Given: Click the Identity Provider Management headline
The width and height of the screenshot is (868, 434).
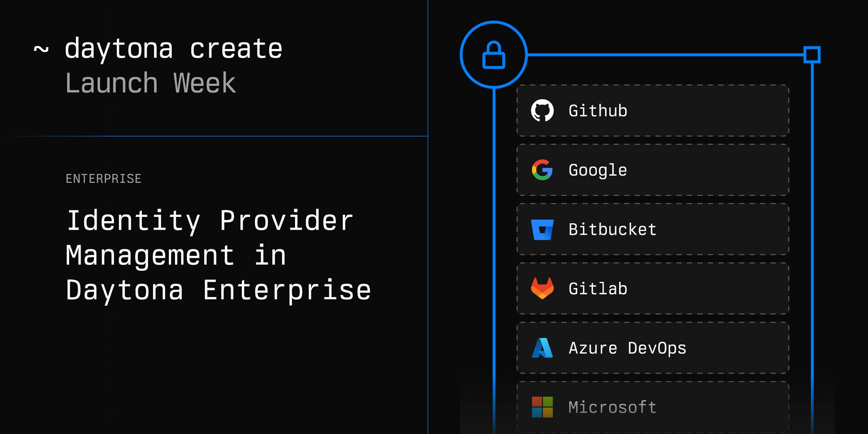Looking at the screenshot, I should pyautogui.click(x=210, y=221).
